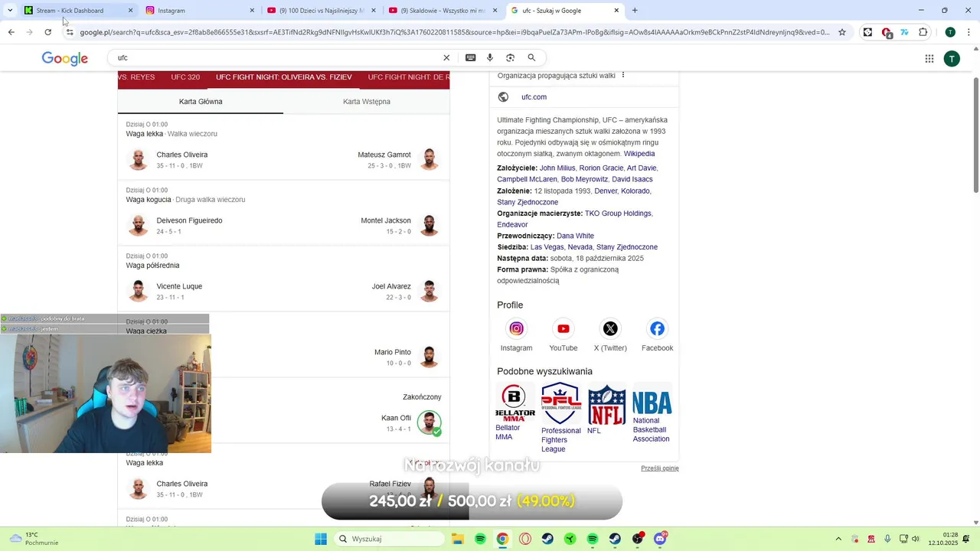The height and width of the screenshot is (551, 980).
Task: Follow the TKO Group Holdings link
Action: point(618,214)
